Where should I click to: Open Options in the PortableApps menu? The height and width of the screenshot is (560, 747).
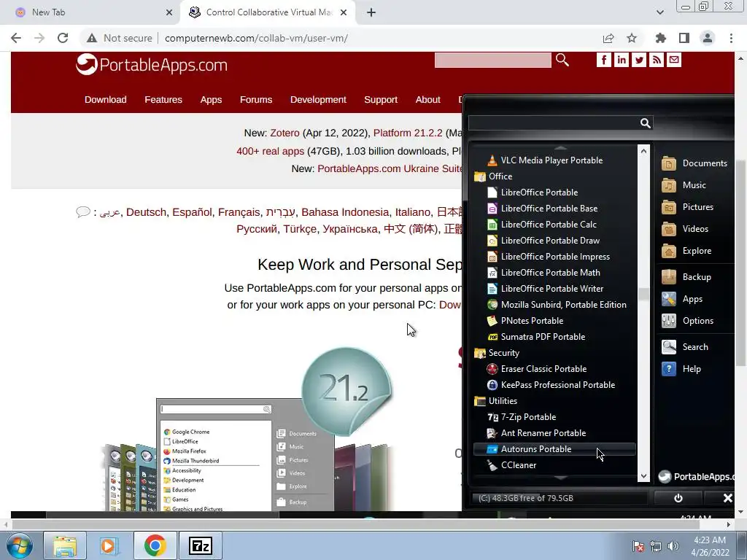[x=687, y=321]
